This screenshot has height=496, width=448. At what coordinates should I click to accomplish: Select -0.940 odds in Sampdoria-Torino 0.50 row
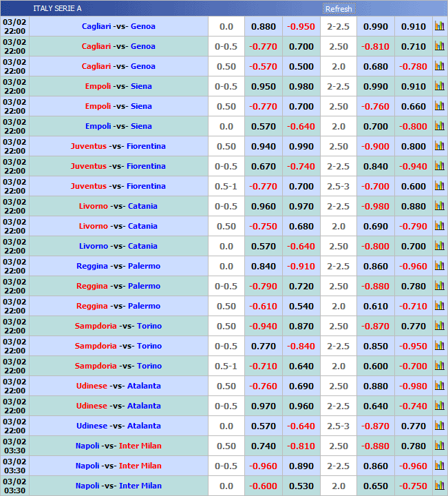click(263, 326)
